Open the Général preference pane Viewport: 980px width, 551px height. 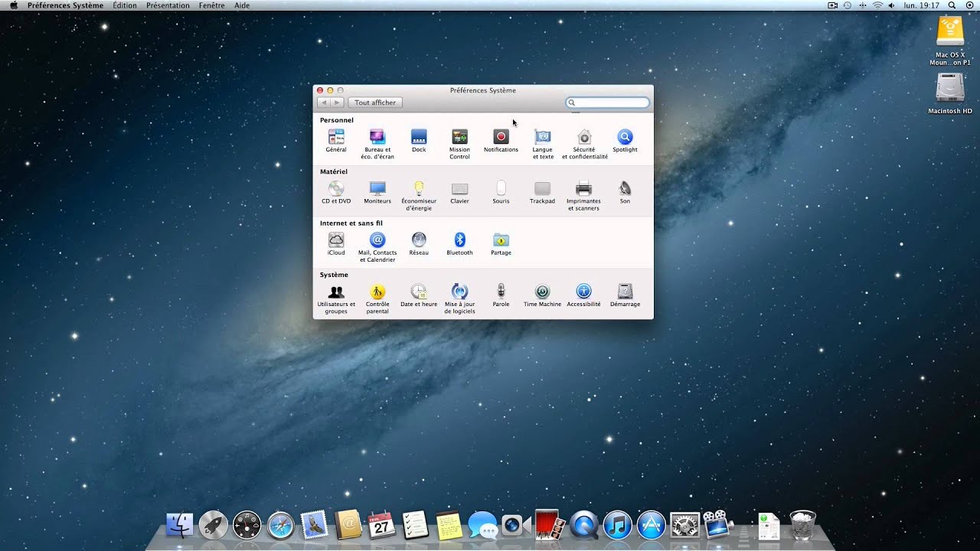point(336,141)
